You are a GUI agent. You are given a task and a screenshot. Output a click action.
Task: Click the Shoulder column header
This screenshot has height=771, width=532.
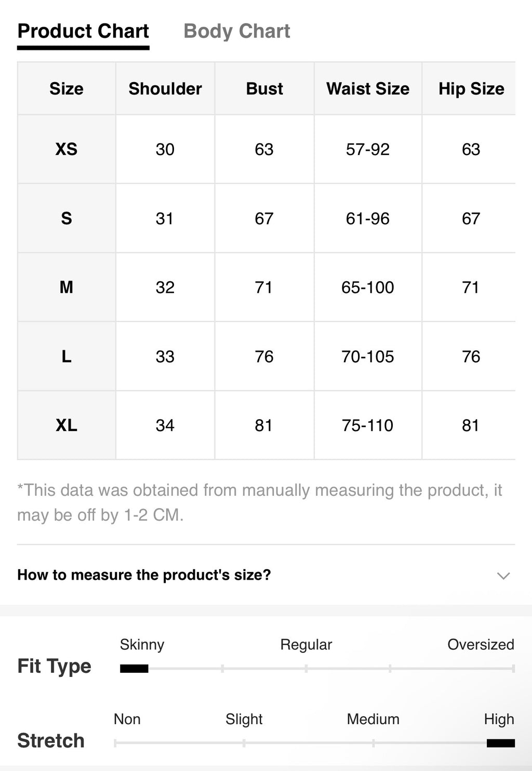pos(165,88)
